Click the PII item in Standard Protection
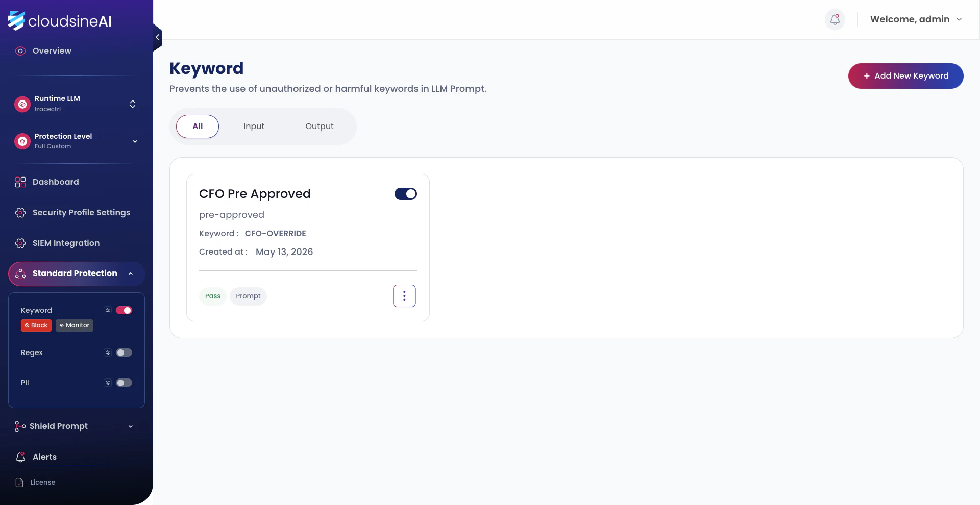The width and height of the screenshot is (980, 505). tap(25, 383)
